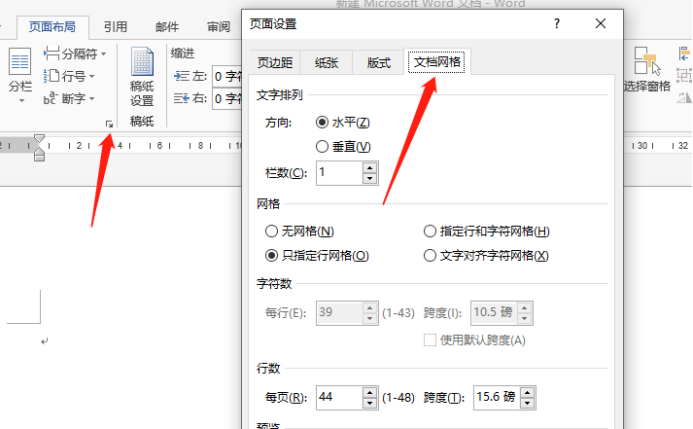The height and width of the screenshot is (429, 693).
Task: Increase 每页 lines with up arrow
Action: point(370,392)
